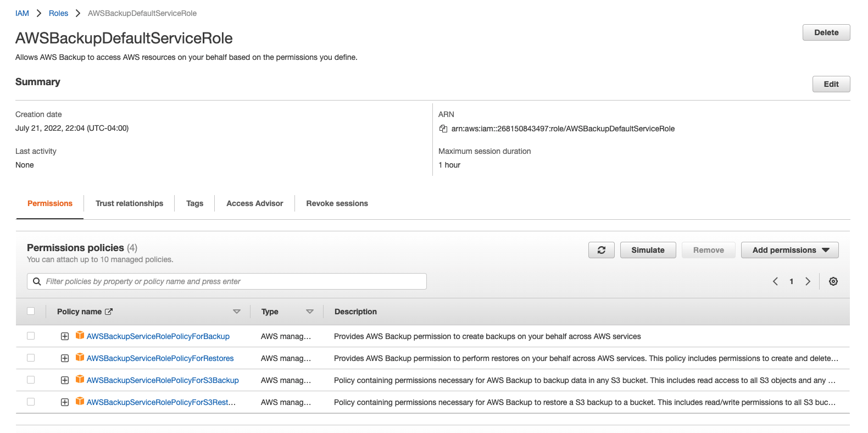Screen dimensions: 868x433
Task: Navigate to IAM in the breadcrumb
Action: tap(22, 13)
